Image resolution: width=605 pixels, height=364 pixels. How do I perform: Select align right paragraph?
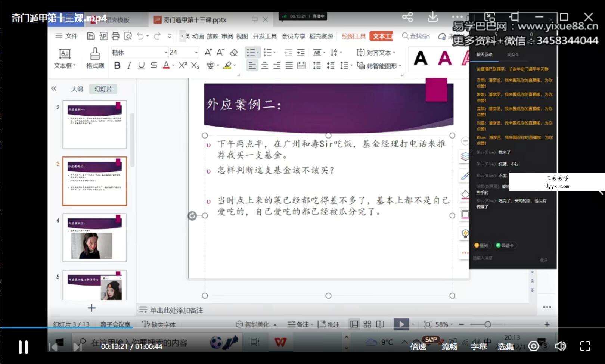tap(277, 66)
